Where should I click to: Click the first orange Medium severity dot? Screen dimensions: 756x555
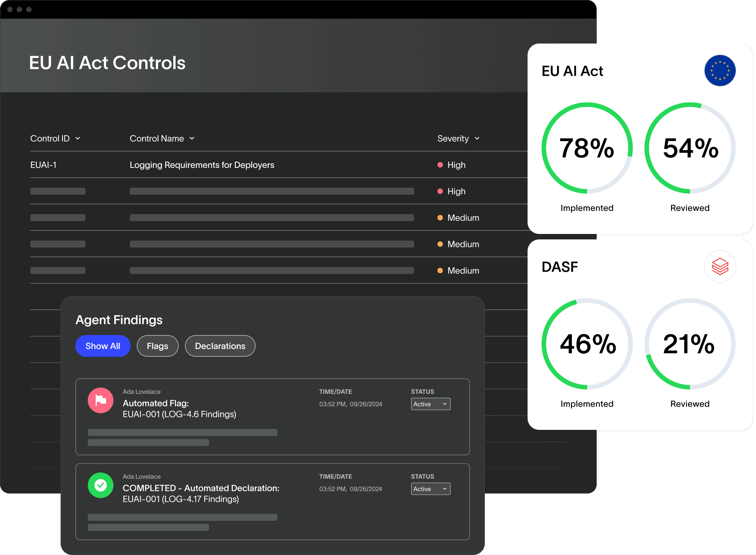pyautogui.click(x=440, y=218)
